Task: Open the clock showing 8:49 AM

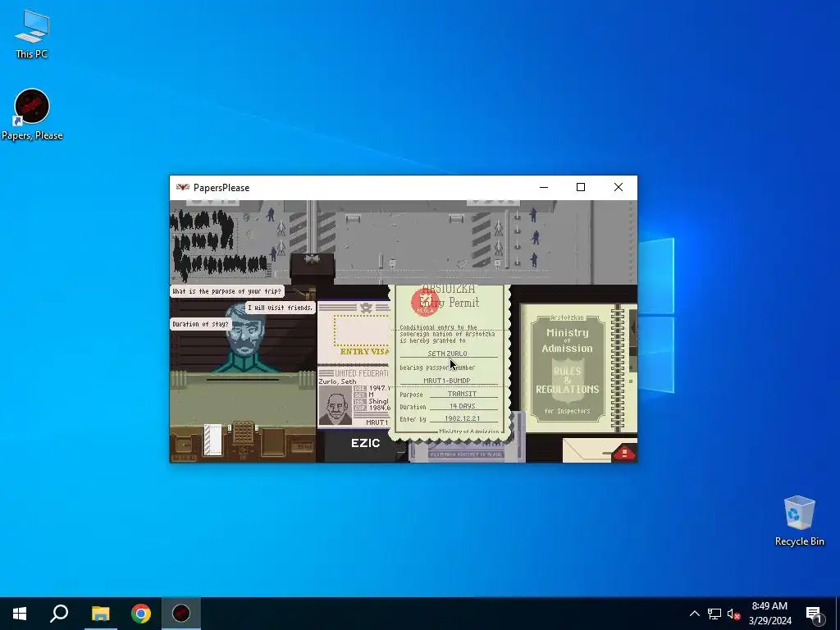Action: tap(769, 614)
